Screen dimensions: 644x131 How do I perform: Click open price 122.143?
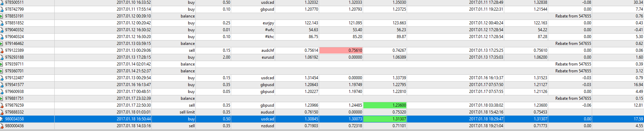click(311, 23)
